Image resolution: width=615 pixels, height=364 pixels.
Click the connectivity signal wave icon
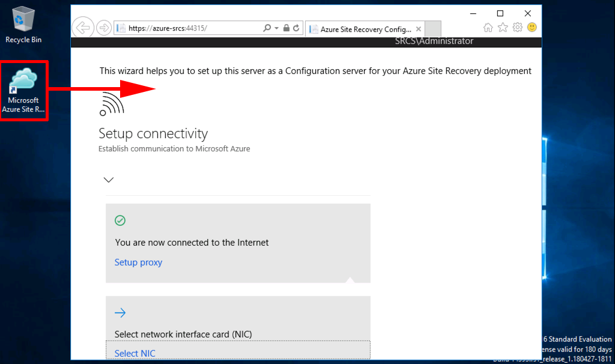point(111,104)
